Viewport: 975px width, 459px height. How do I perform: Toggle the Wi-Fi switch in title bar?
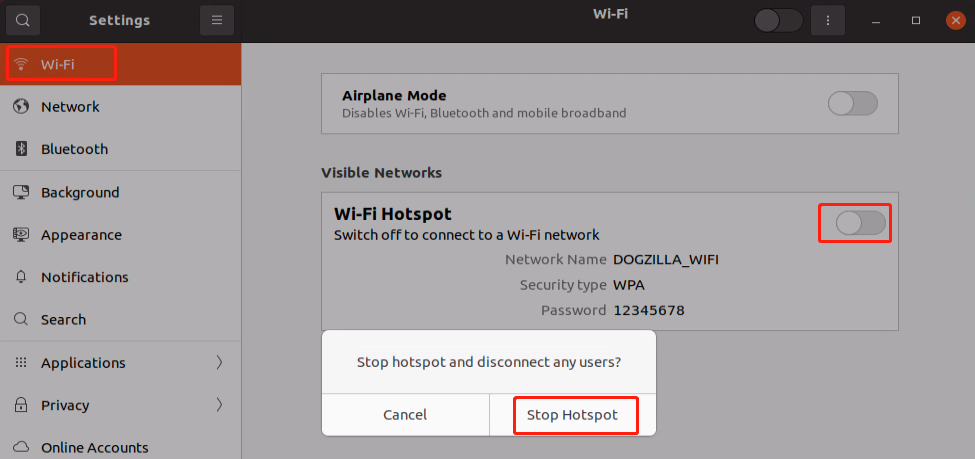[778, 20]
